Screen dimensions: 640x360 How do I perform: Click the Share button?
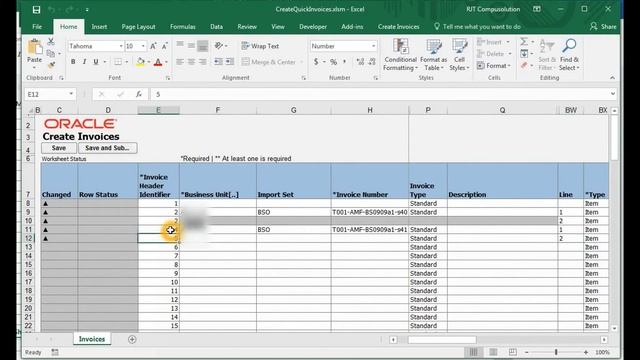click(x=603, y=27)
